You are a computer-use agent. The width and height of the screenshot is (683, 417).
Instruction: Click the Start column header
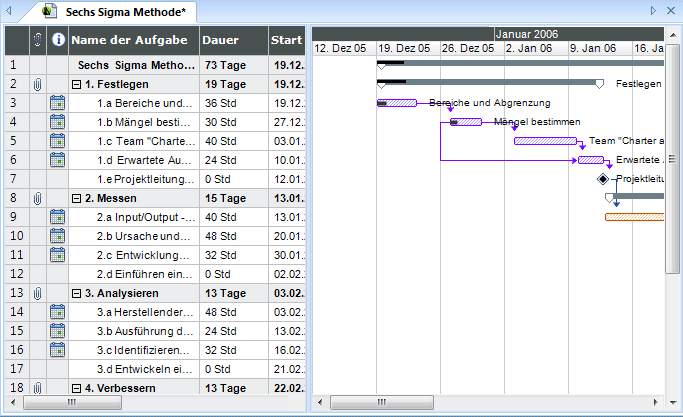(287, 40)
